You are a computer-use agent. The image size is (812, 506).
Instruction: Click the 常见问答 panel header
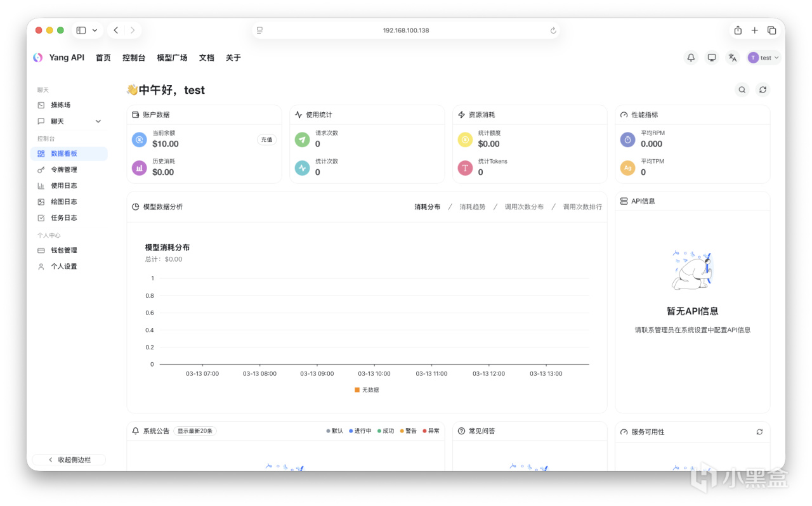coord(530,431)
